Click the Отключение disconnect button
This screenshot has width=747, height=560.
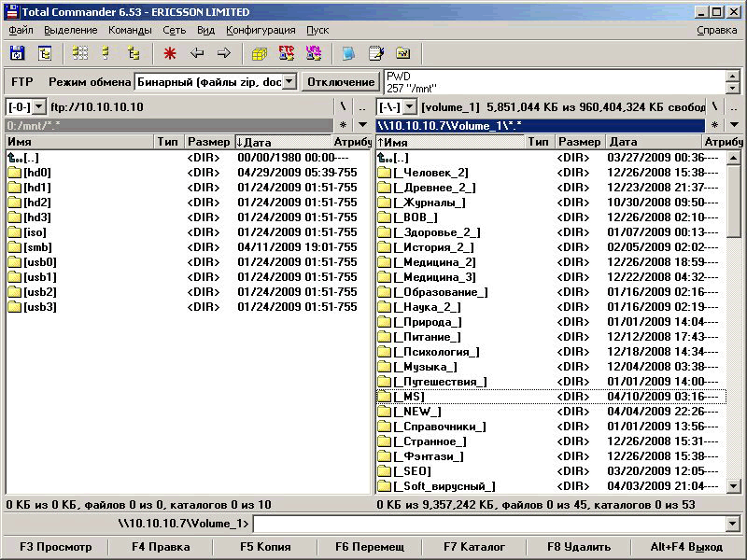click(x=341, y=82)
